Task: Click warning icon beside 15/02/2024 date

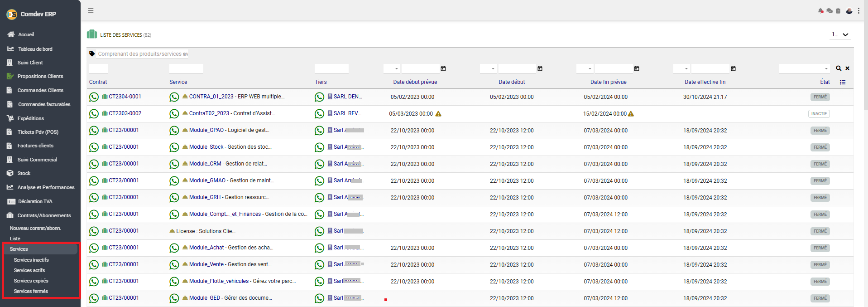Action: point(631,114)
